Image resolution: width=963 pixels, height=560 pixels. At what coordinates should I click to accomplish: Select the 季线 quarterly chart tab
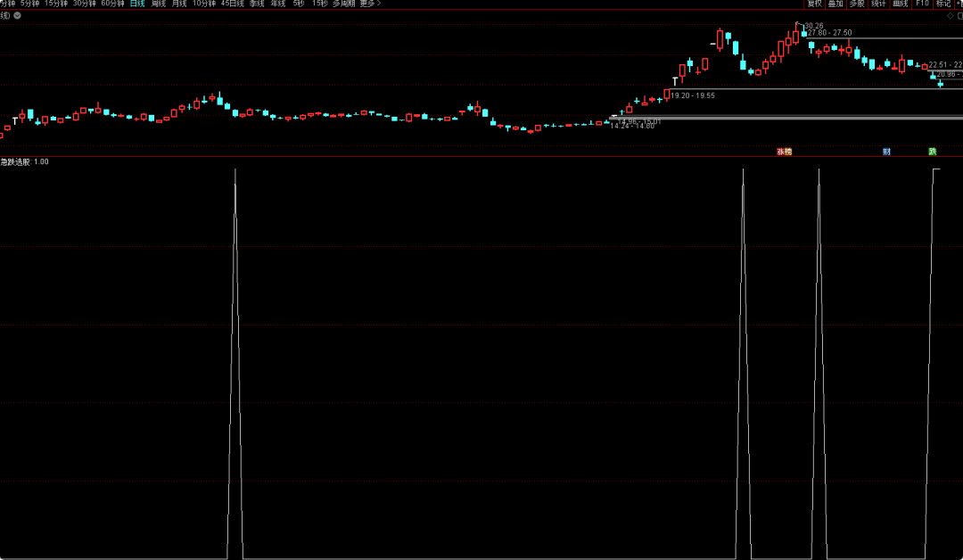coord(257,4)
